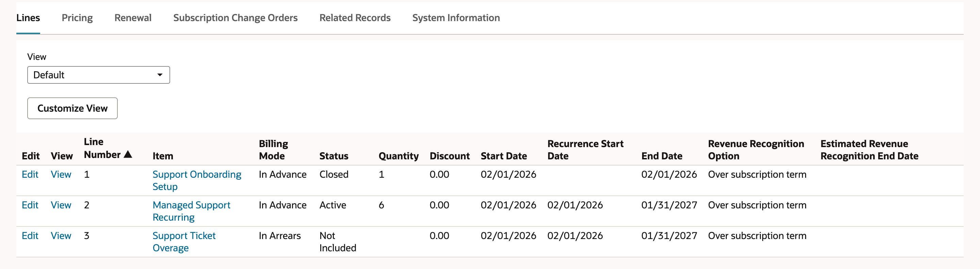The height and width of the screenshot is (269, 980).
Task: View the Support Ticket Overage line
Action: [x=61, y=236]
